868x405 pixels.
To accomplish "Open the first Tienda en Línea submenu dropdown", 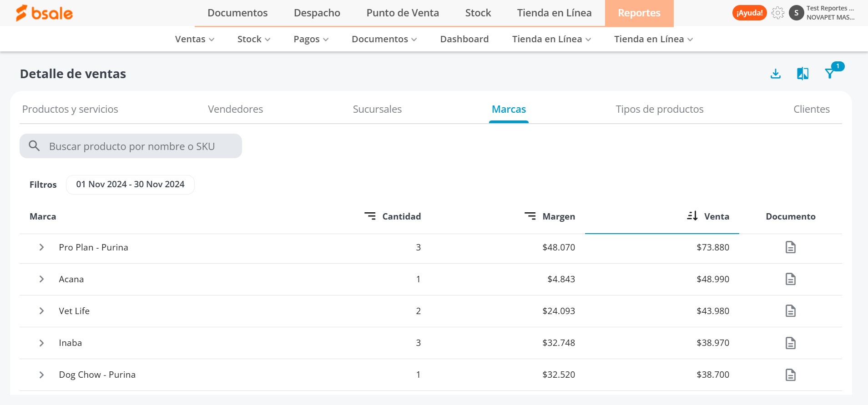I will coord(552,39).
